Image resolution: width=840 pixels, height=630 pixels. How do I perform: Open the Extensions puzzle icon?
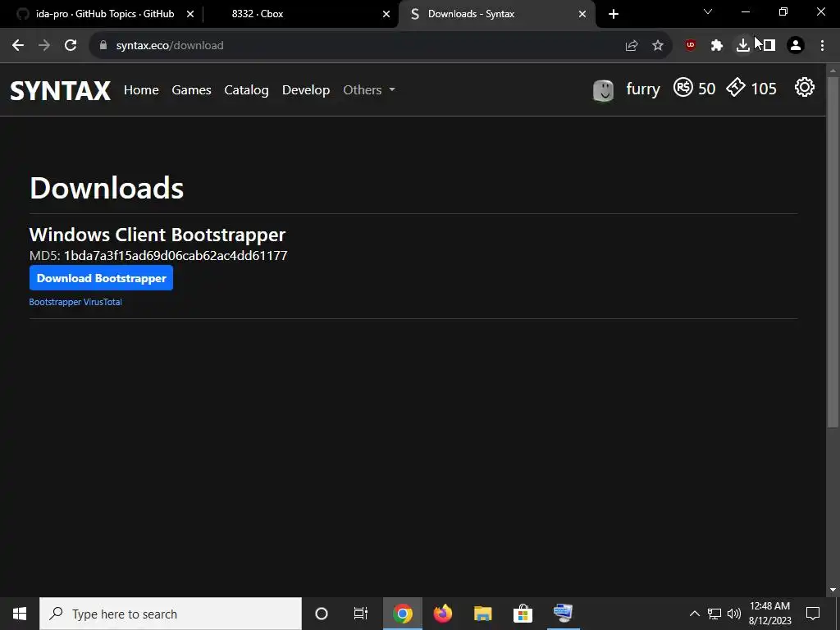coord(717,46)
